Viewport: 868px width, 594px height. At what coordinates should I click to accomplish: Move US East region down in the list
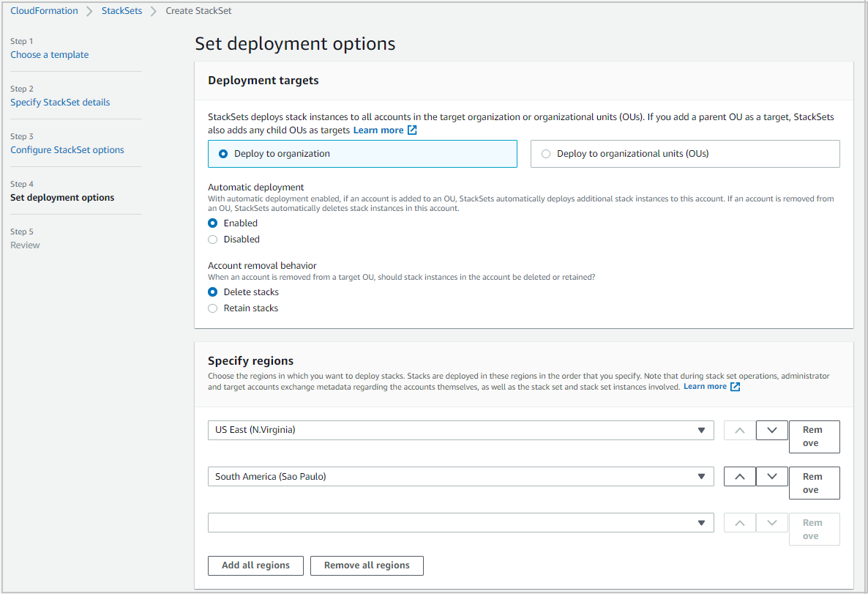pyautogui.click(x=771, y=430)
